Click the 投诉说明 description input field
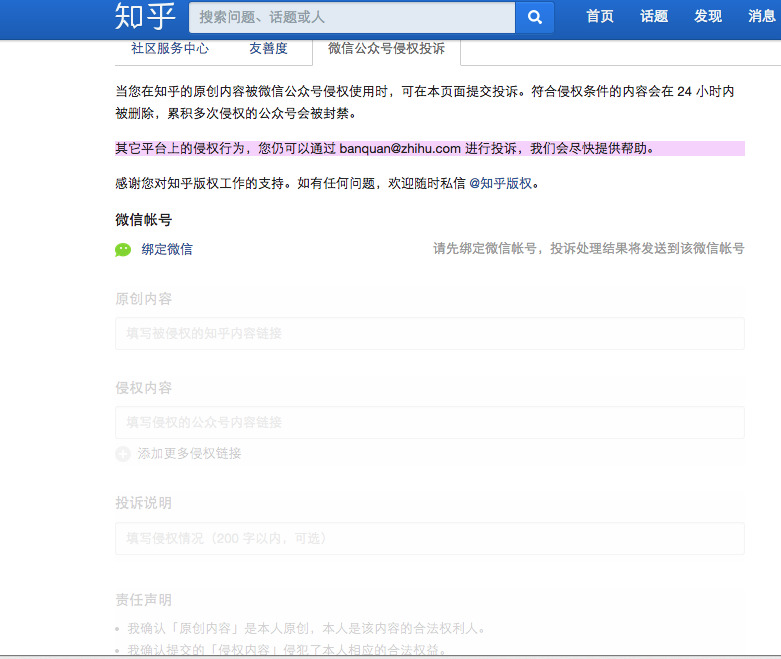781x659 pixels. point(430,538)
